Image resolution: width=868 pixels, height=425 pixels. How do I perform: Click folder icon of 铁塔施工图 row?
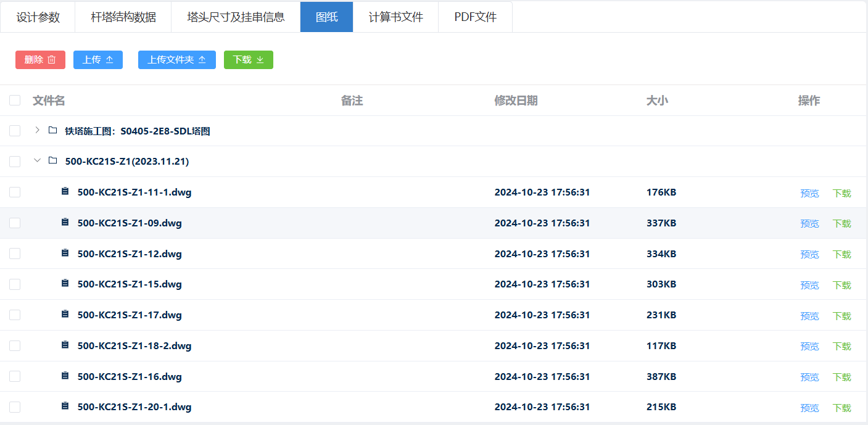[52, 130]
